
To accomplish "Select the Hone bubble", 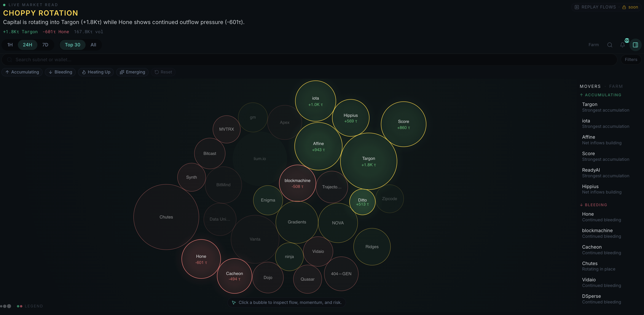I will coord(201,259).
